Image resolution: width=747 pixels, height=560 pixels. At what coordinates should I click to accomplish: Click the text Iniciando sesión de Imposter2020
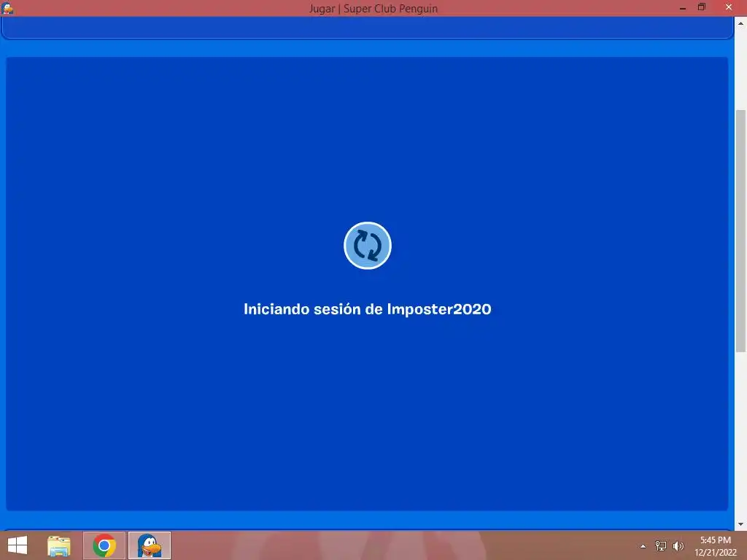click(368, 309)
